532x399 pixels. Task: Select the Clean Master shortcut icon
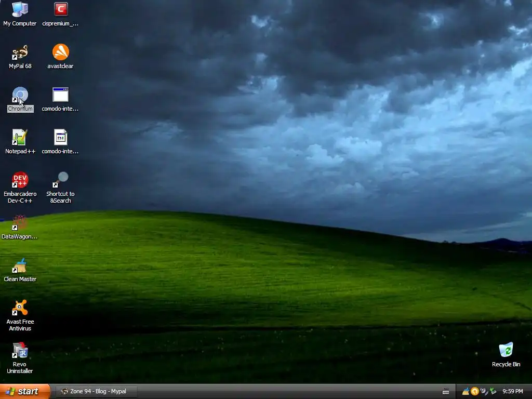click(x=20, y=270)
